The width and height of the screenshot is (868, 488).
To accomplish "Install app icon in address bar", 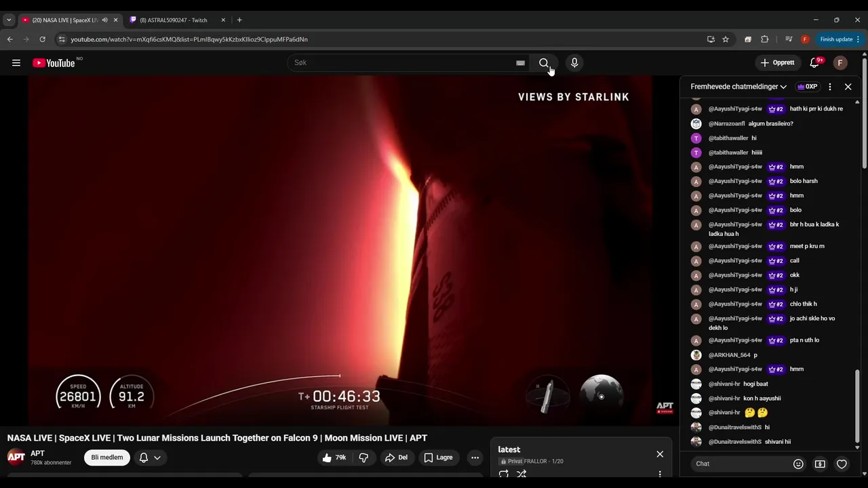I will pos(711,39).
